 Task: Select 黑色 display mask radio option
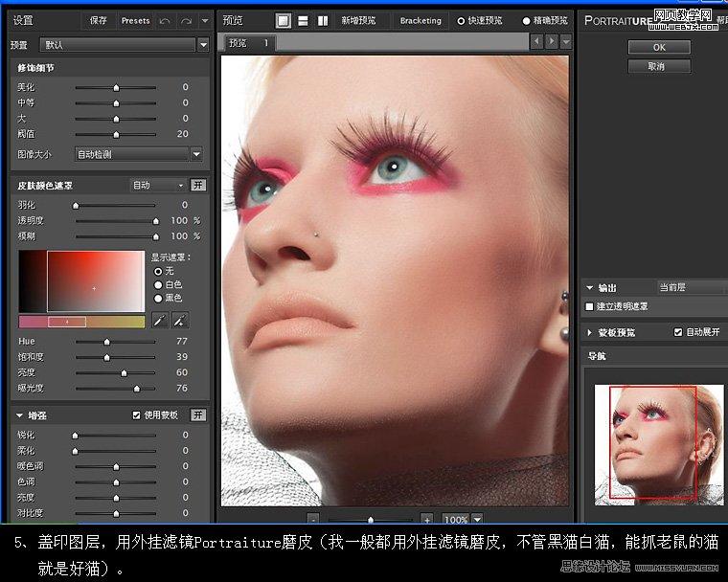click(158, 298)
